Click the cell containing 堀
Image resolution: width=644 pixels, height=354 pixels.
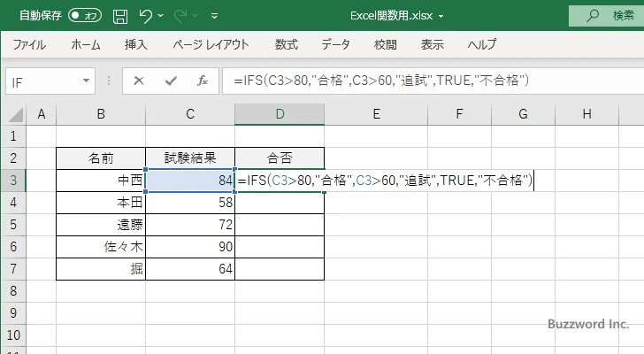[101, 269]
